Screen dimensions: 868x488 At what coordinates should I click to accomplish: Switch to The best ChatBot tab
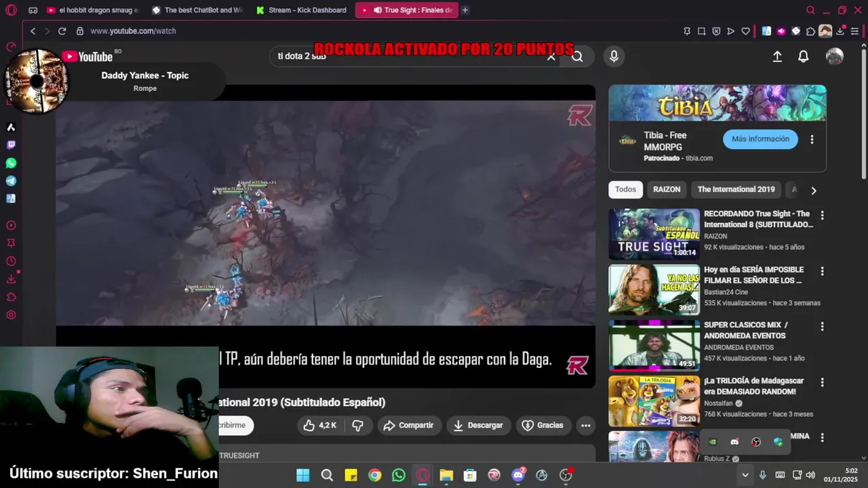click(197, 10)
